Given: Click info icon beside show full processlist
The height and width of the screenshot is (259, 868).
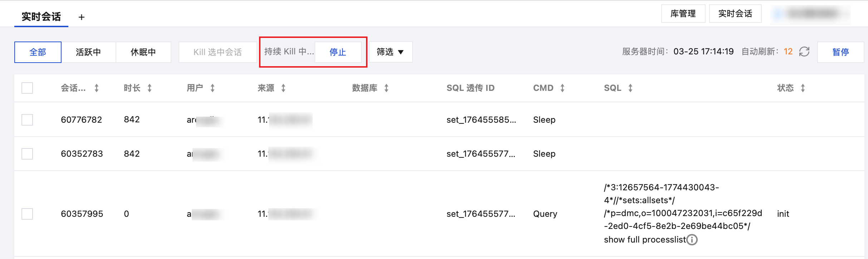Looking at the screenshot, I should click(692, 239).
